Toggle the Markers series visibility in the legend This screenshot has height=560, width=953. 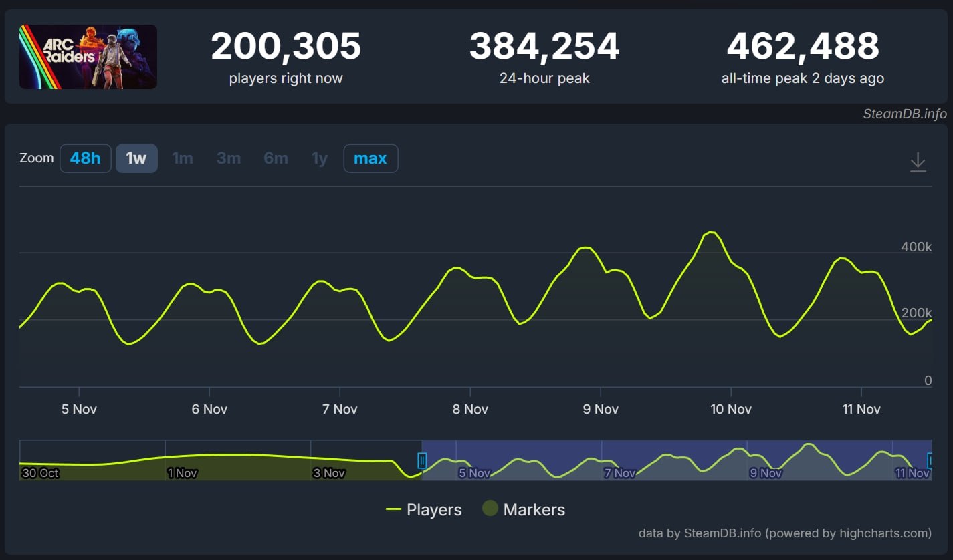534,509
